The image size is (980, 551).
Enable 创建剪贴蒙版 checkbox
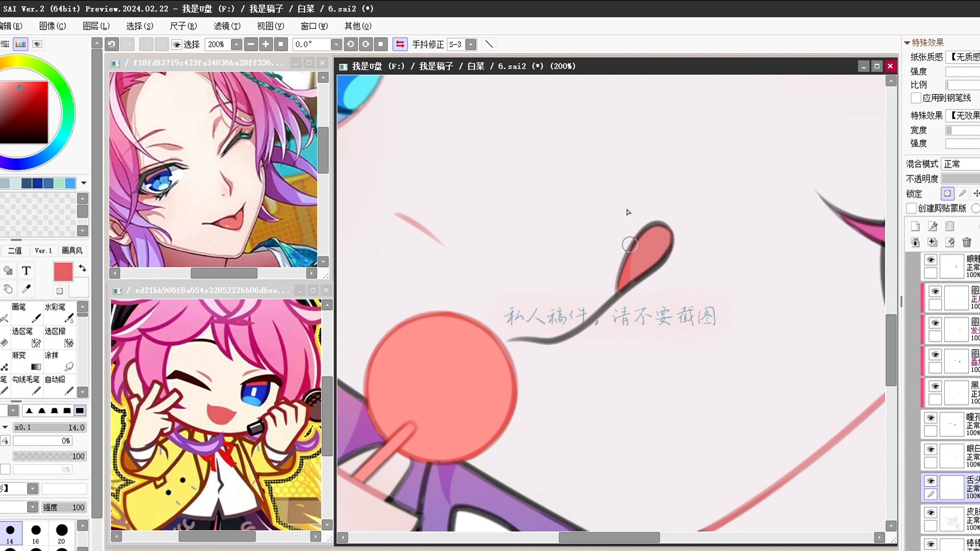tap(912, 208)
